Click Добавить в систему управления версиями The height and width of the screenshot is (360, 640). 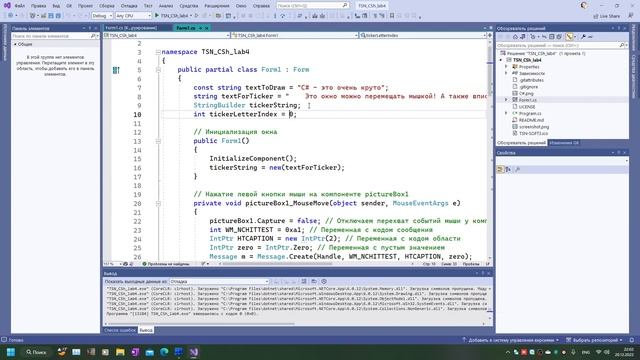[511, 340]
